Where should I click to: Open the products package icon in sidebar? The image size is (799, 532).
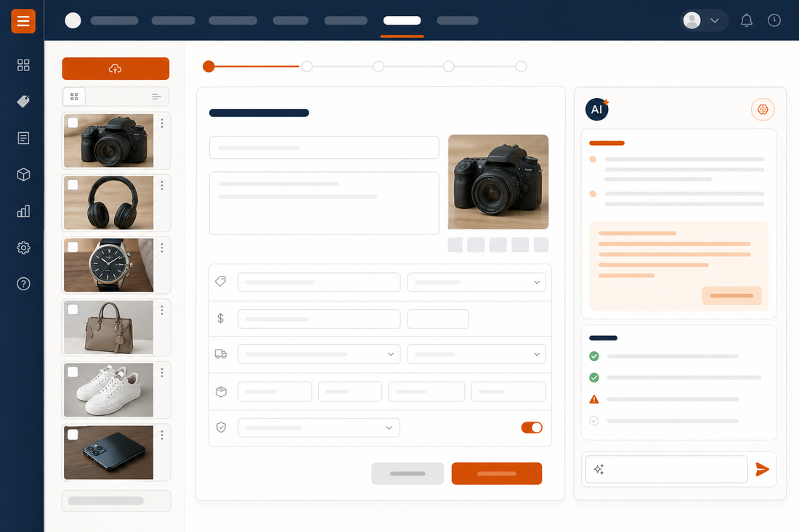pos(23,174)
